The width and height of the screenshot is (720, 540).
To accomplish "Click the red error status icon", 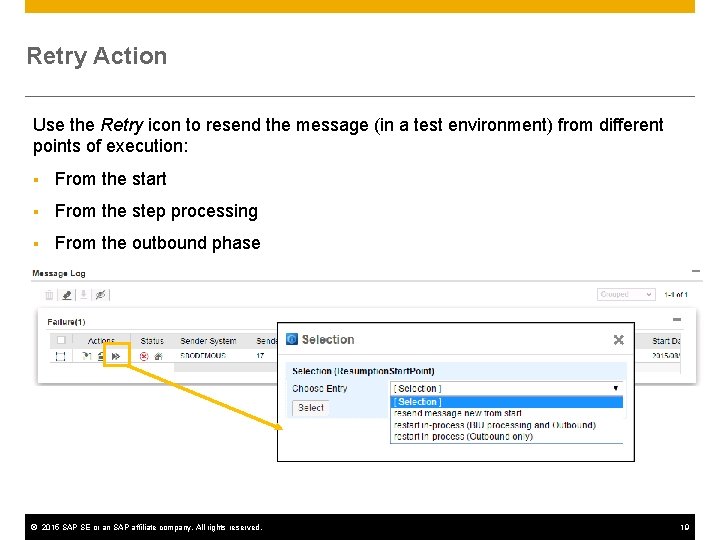I will [x=144, y=356].
